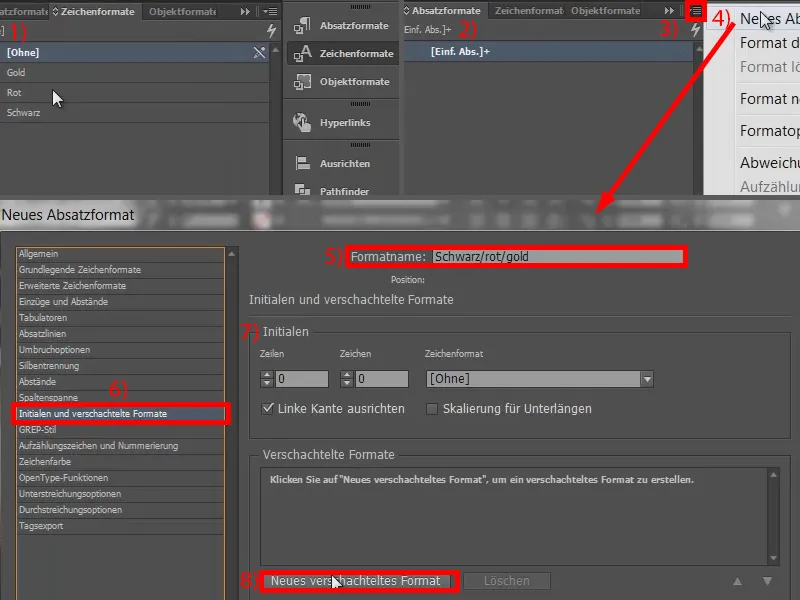800x600 pixels.
Task: Click quick apply lightning icon in Zeichenformate panel
Action: 271,31
